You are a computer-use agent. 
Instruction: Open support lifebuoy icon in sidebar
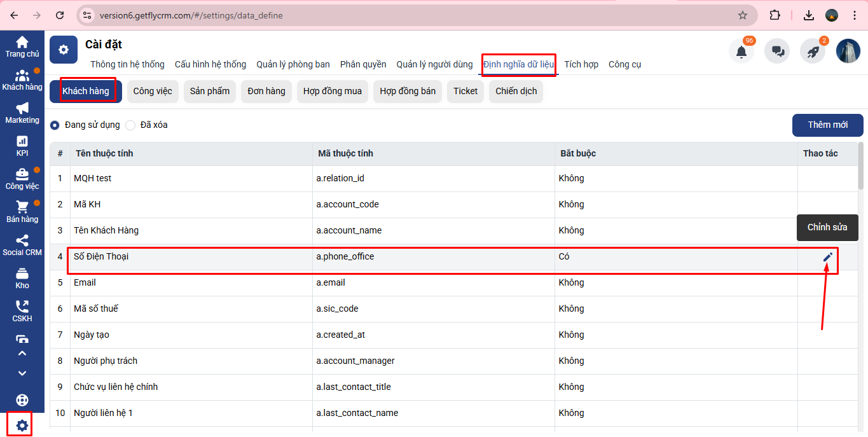22,400
